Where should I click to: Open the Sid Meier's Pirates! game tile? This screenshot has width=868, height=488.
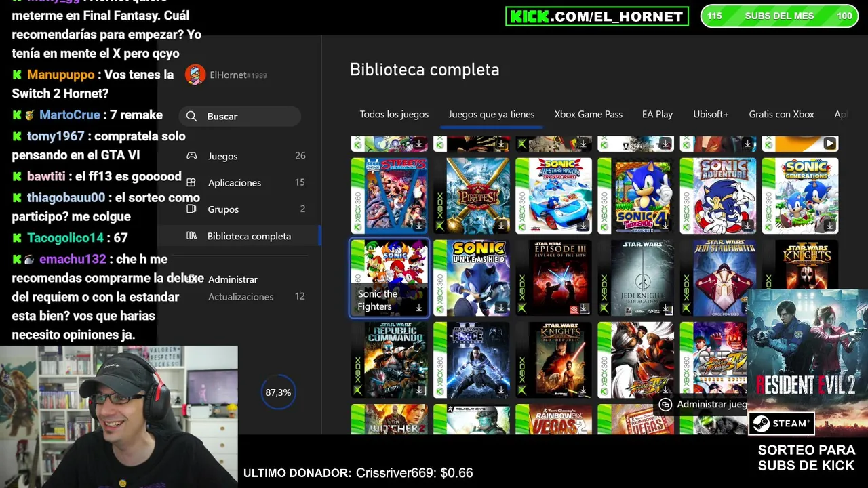pos(471,196)
